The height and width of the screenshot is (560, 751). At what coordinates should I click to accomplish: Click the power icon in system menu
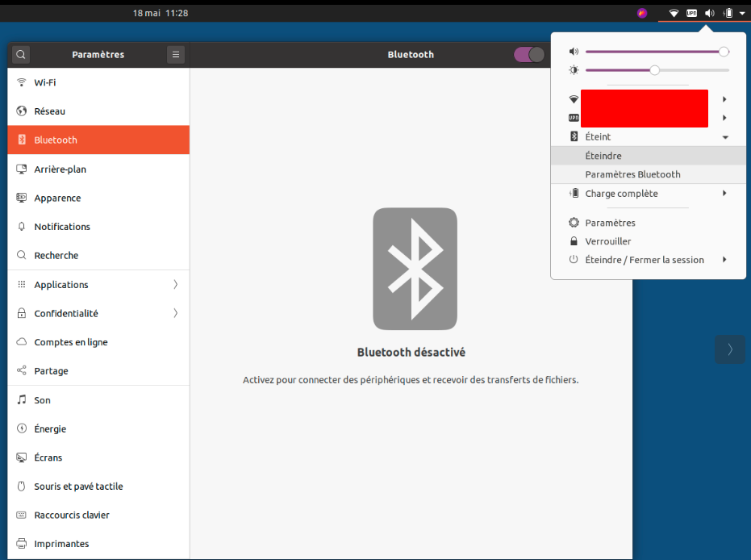[574, 260]
